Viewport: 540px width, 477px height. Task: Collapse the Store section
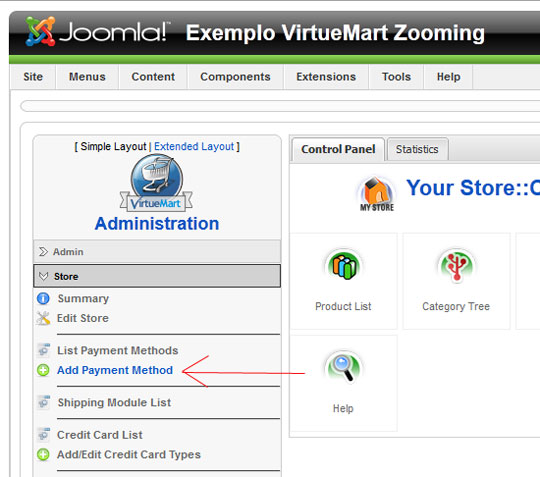pyautogui.click(x=157, y=276)
